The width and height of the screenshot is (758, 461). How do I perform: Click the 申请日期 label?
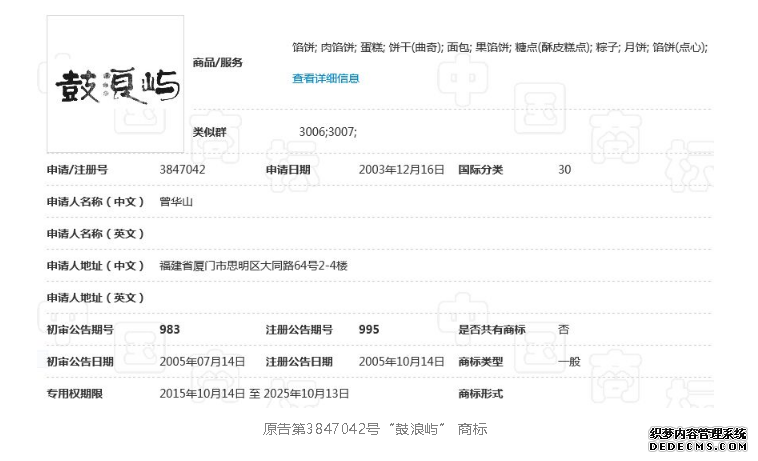coord(288,170)
